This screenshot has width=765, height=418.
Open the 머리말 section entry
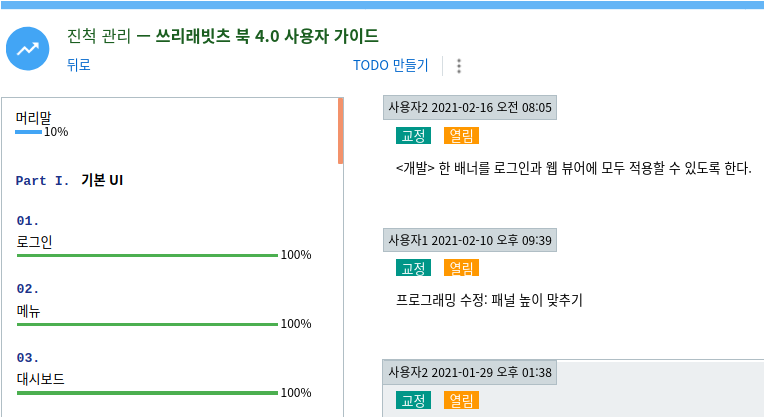click(x=34, y=117)
